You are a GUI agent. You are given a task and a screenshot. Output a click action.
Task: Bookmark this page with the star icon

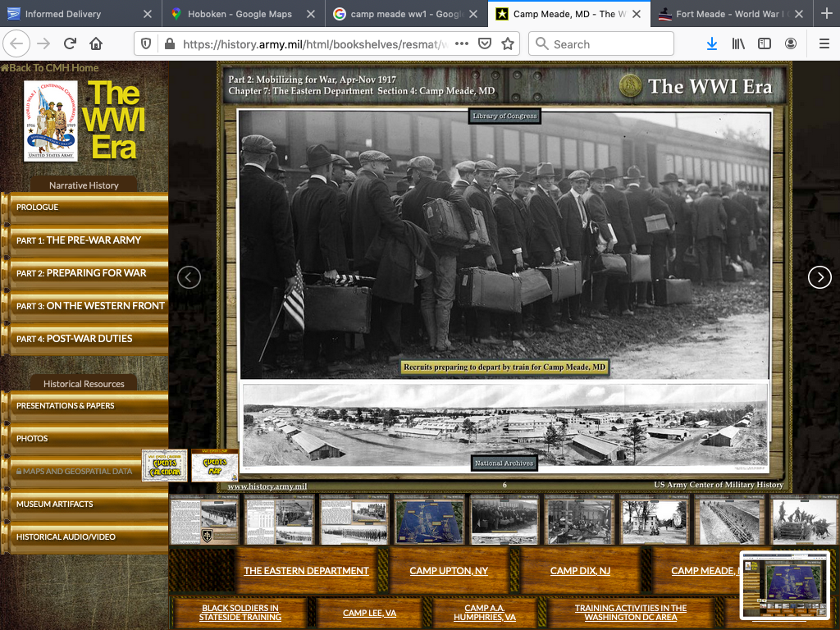click(508, 43)
